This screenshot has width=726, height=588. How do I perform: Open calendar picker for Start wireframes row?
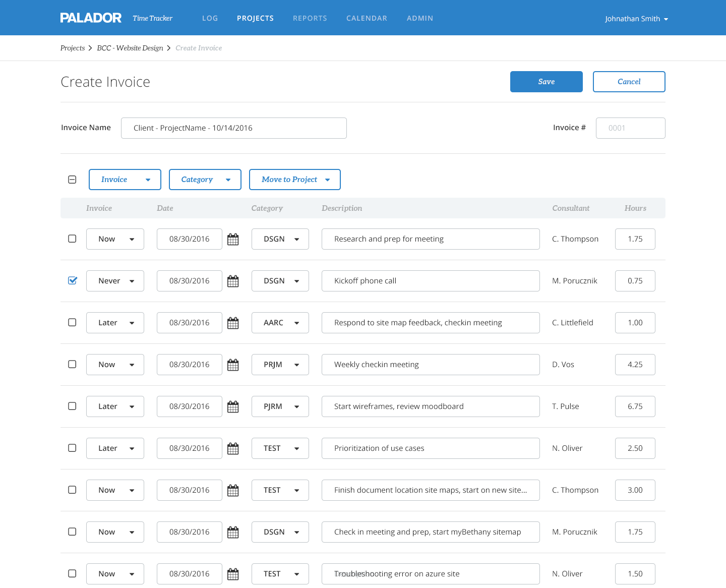pyautogui.click(x=233, y=406)
